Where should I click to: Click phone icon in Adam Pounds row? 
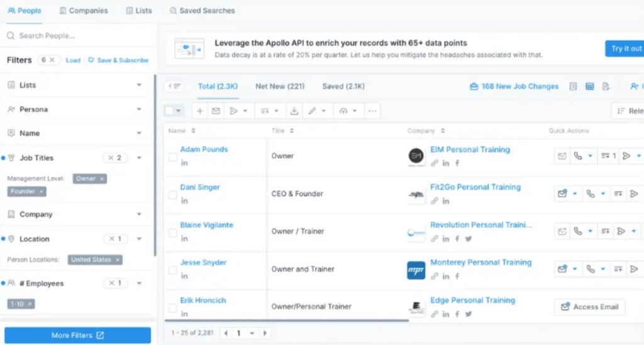(x=578, y=156)
